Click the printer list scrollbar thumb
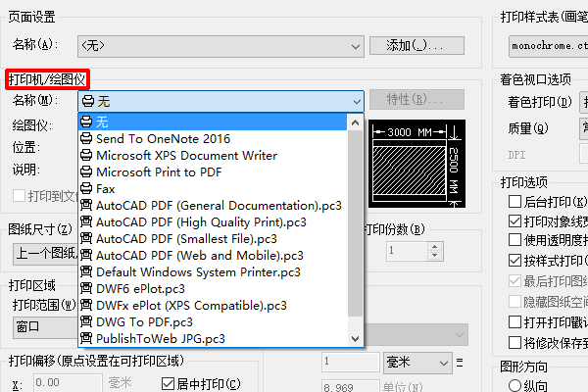The width and height of the screenshot is (588, 392). [355, 223]
